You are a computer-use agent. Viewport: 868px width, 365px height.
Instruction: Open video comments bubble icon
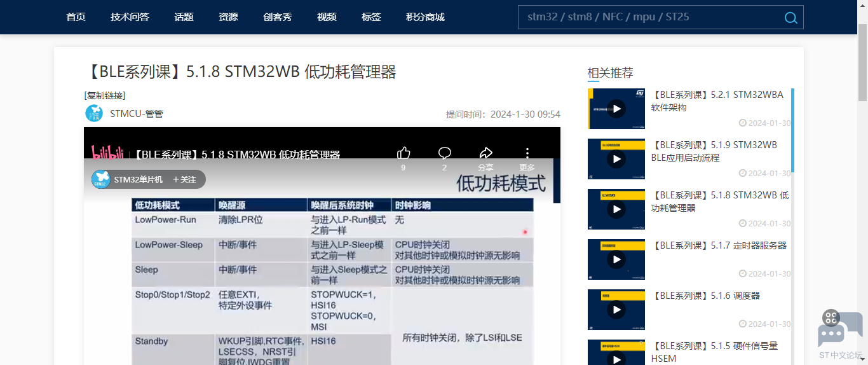(x=445, y=153)
